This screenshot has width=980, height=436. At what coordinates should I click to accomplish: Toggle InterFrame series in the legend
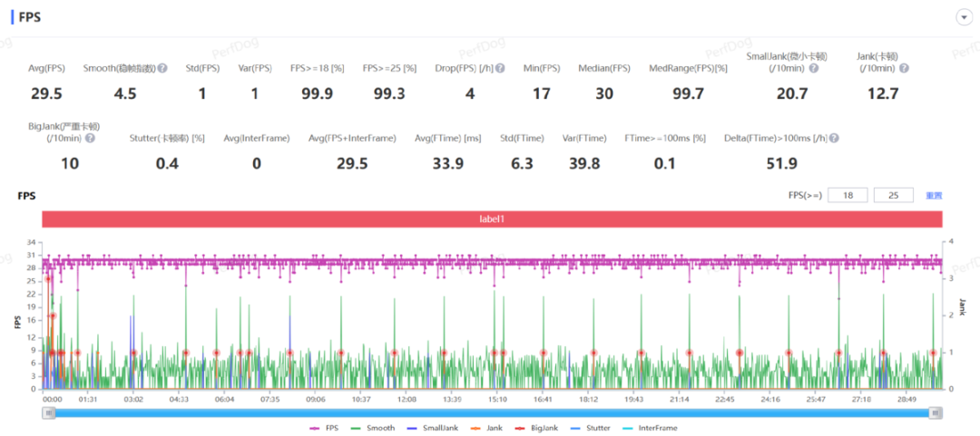click(x=650, y=428)
